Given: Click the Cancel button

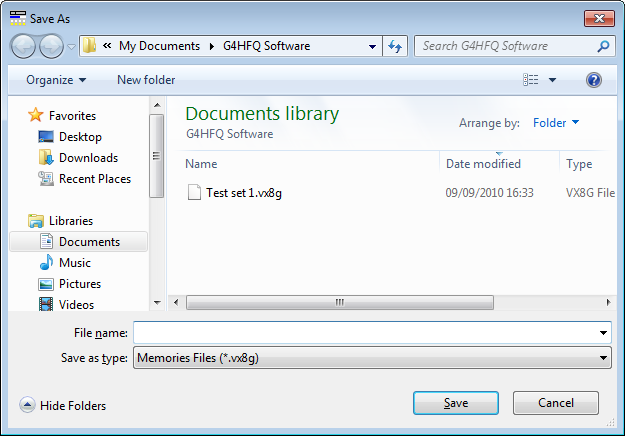Looking at the screenshot, I should [x=556, y=403].
